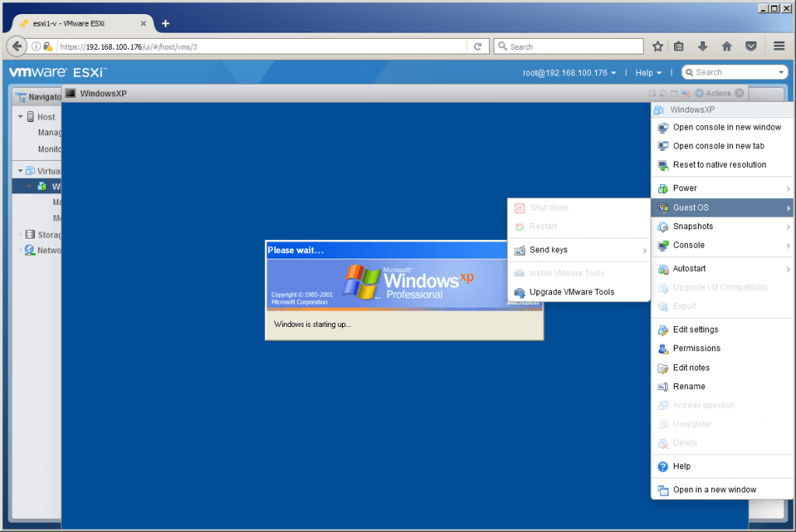Click the browser home icon

coord(727,47)
